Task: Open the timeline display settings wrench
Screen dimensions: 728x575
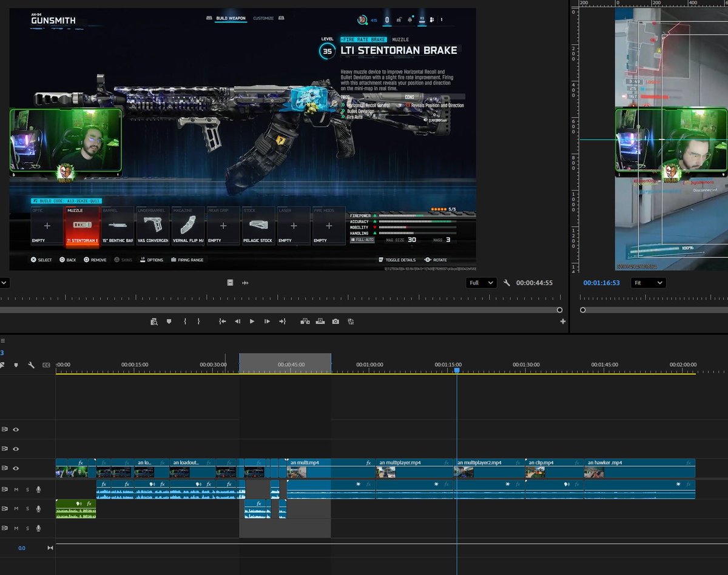Action: (x=30, y=365)
